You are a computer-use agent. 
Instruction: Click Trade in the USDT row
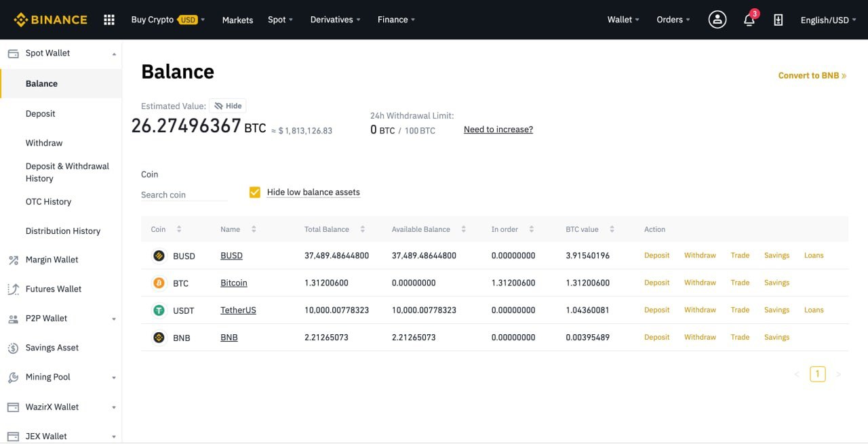pyautogui.click(x=740, y=310)
